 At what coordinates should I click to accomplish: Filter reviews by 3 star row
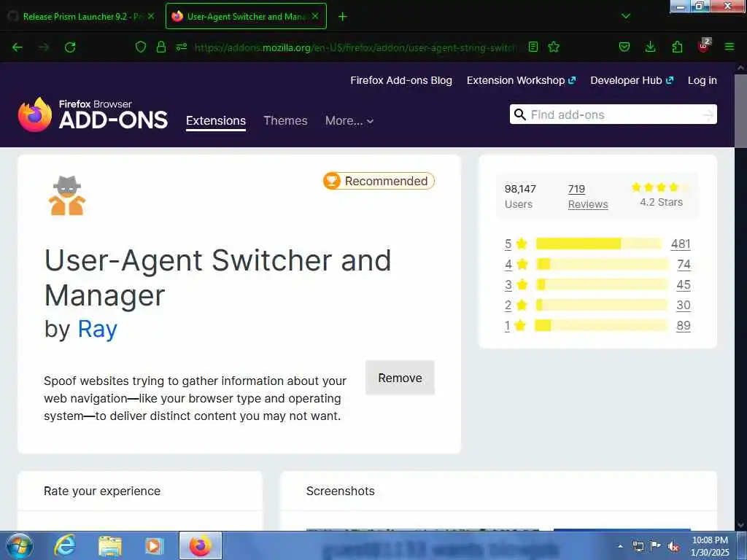click(597, 285)
